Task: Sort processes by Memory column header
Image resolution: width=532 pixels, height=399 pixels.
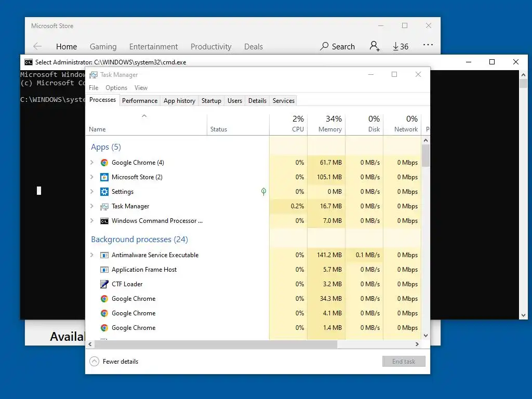Action: coord(326,124)
